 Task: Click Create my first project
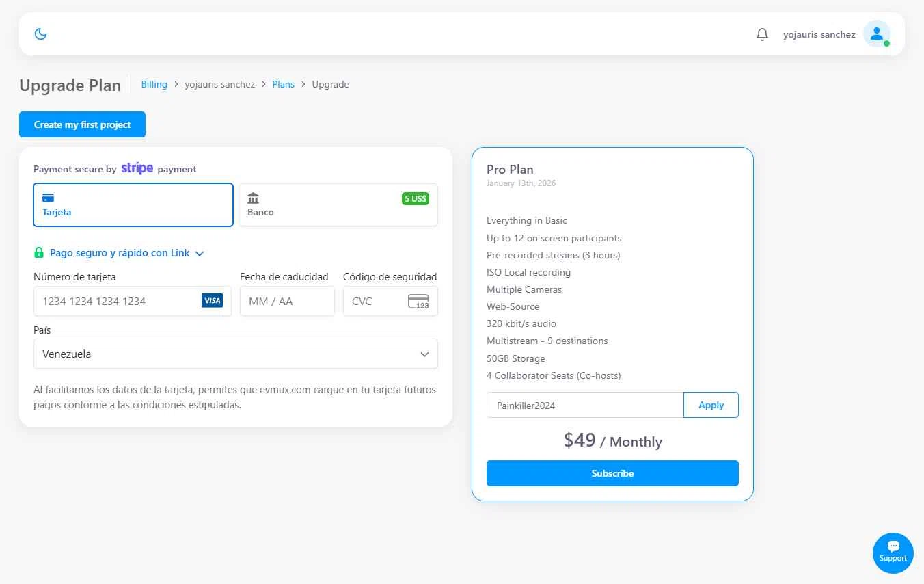click(82, 124)
